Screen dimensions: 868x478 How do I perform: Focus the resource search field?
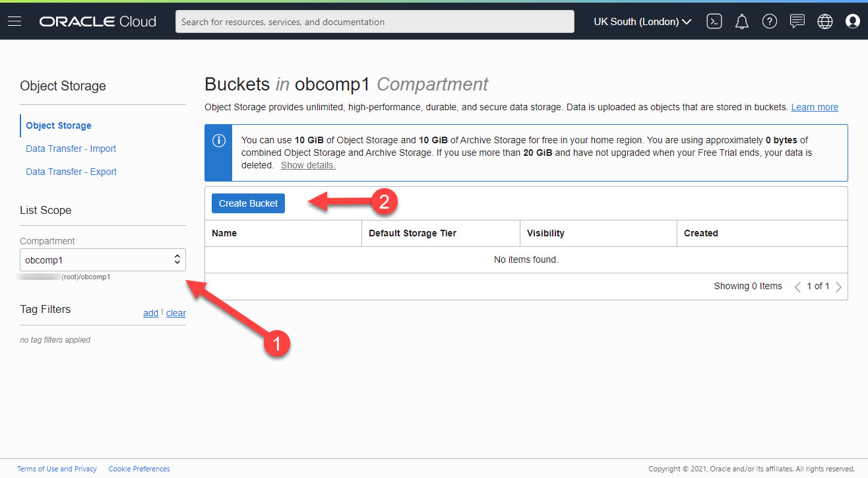coord(375,22)
